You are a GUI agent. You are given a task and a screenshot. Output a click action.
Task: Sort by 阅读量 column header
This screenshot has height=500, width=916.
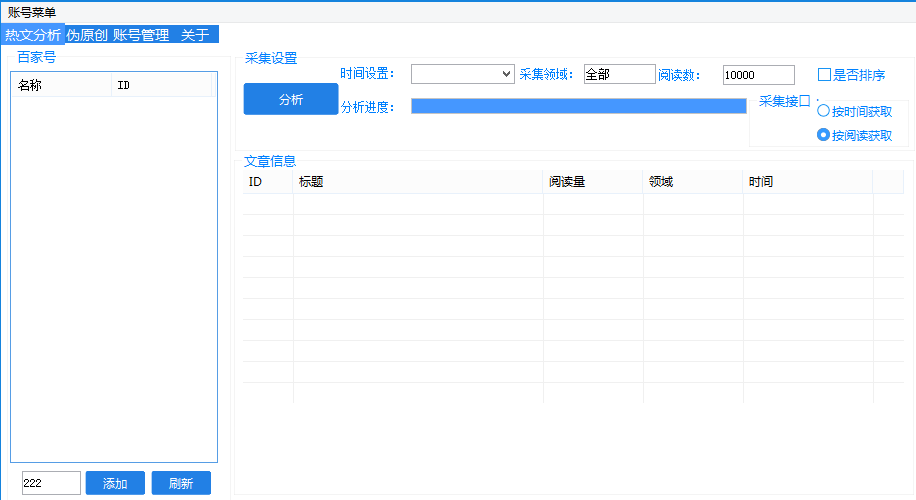coord(593,182)
